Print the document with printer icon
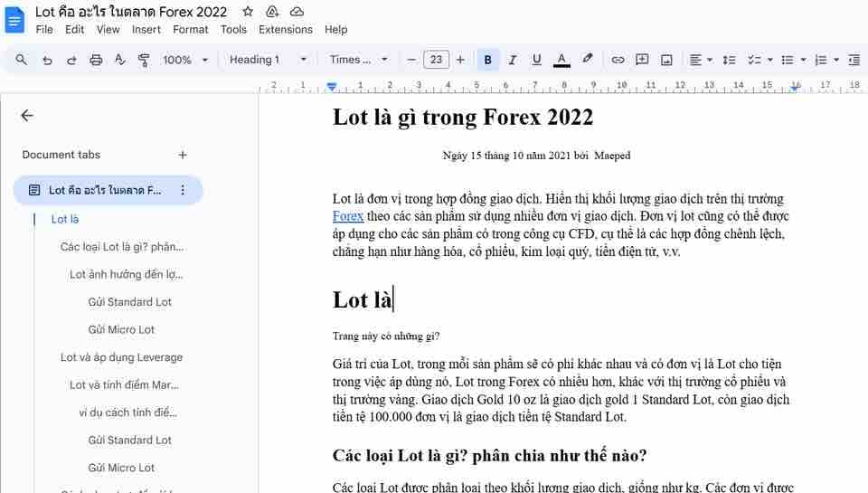The width and height of the screenshot is (868, 493). pos(96,60)
